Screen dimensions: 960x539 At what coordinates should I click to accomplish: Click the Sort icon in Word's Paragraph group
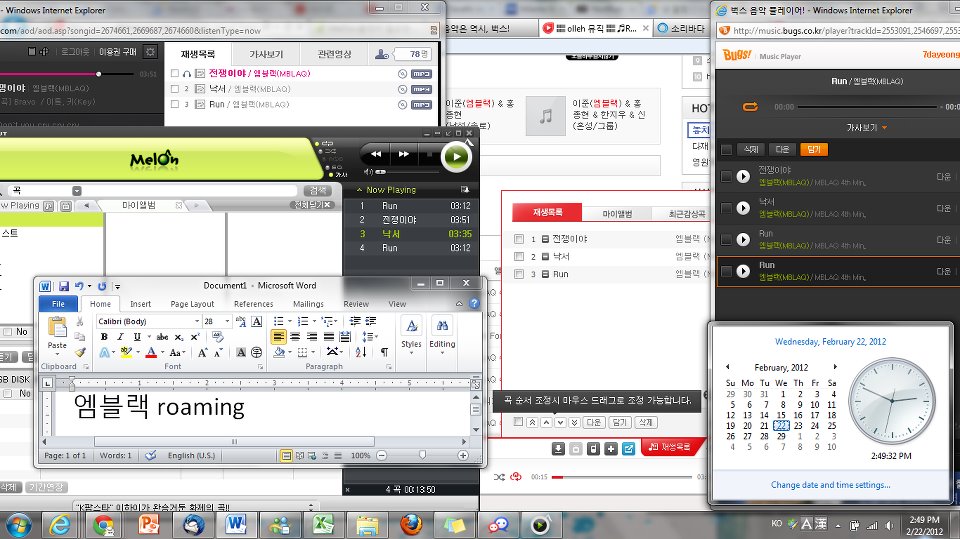361,352
